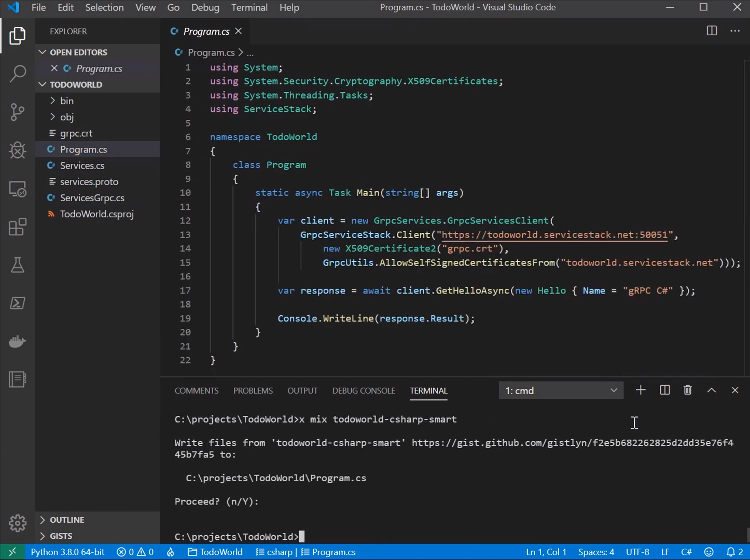
Task: Open the Docker view whale icon
Action: click(18, 342)
